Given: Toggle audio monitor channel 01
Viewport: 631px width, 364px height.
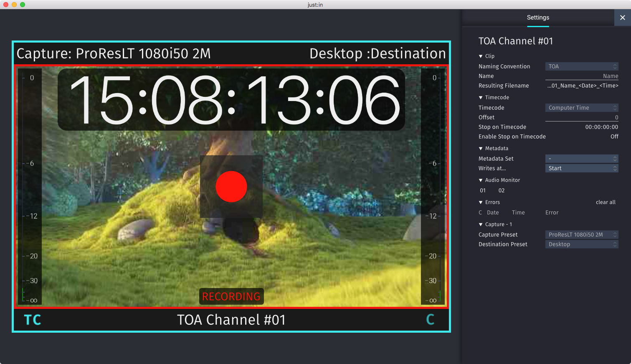Looking at the screenshot, I should point(483,190).
